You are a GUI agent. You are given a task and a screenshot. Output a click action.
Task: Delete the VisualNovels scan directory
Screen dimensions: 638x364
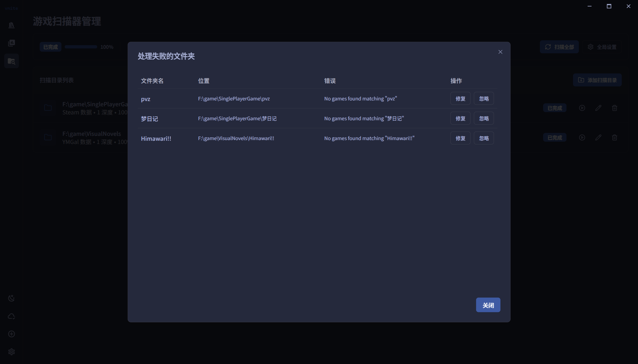pos(614,137)
